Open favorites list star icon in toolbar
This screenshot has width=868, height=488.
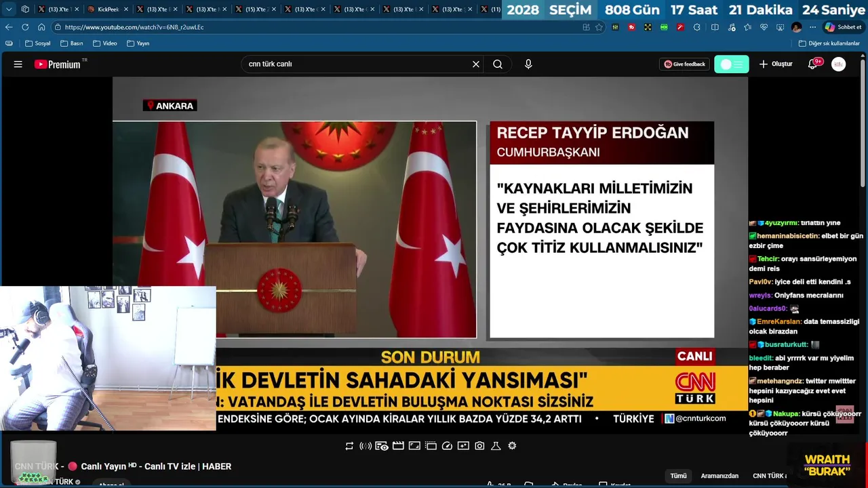tap(747, 27)
